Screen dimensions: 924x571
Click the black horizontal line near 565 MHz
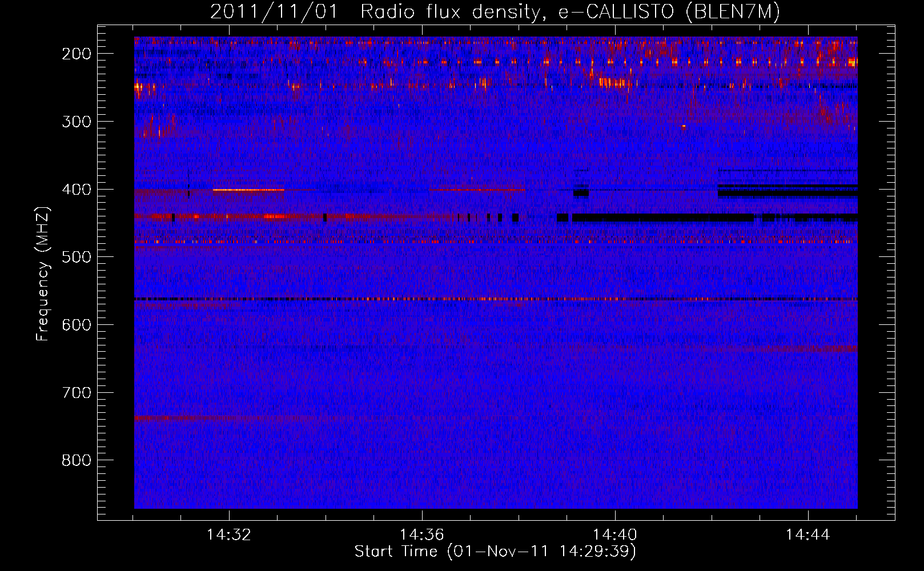pos(496,299)
